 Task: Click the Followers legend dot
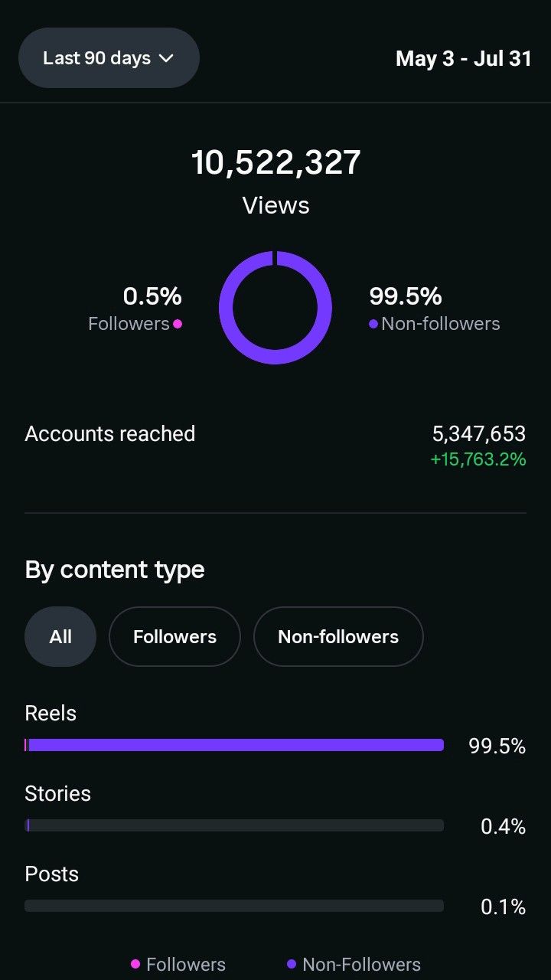[177, 324]
